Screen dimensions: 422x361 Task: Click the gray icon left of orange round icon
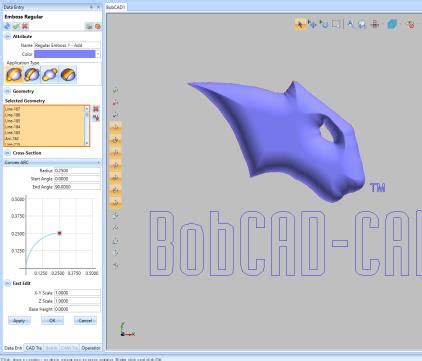(89, 26)
